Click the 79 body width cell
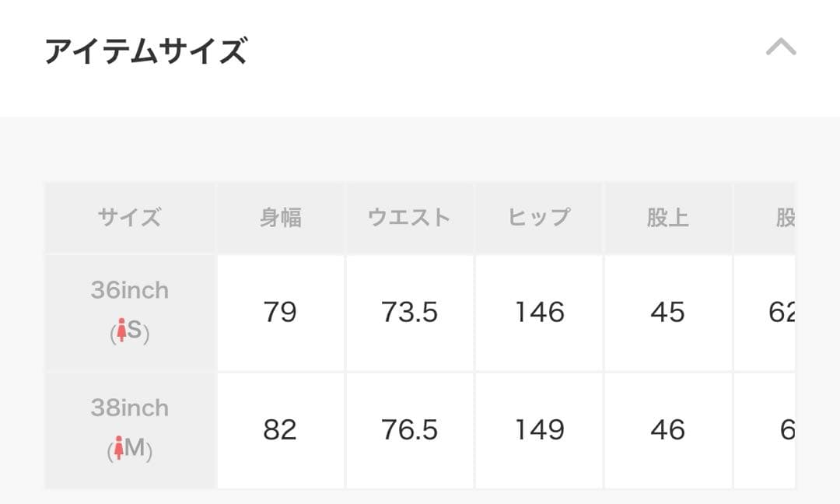Screen dimensions: 840x504 (x=280, y=313)
